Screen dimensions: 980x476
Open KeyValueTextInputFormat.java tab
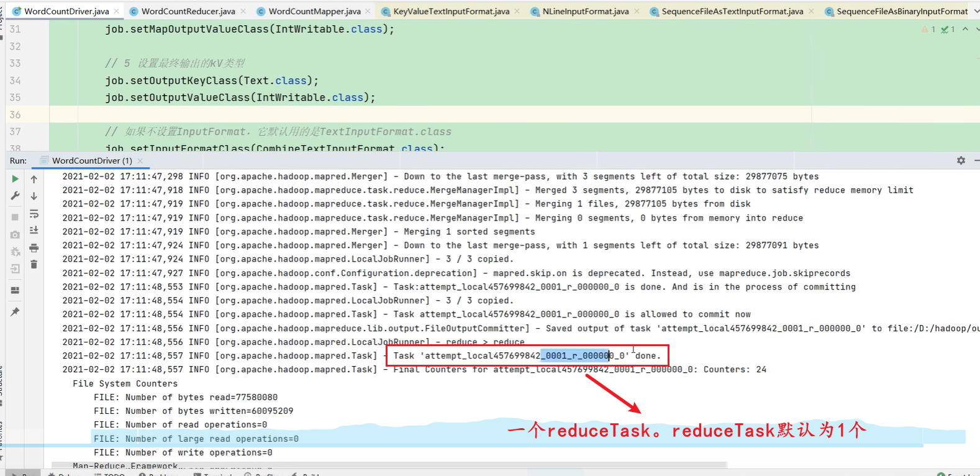451,11
